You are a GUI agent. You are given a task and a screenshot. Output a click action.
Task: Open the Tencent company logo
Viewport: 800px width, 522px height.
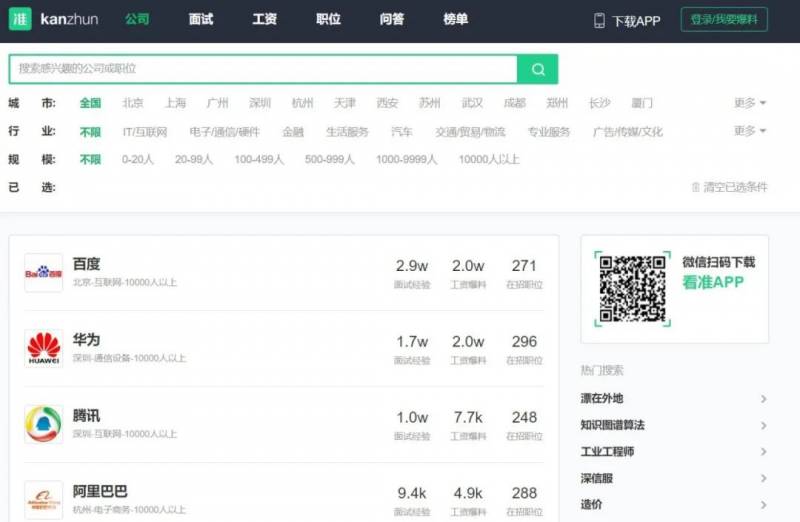44,424
